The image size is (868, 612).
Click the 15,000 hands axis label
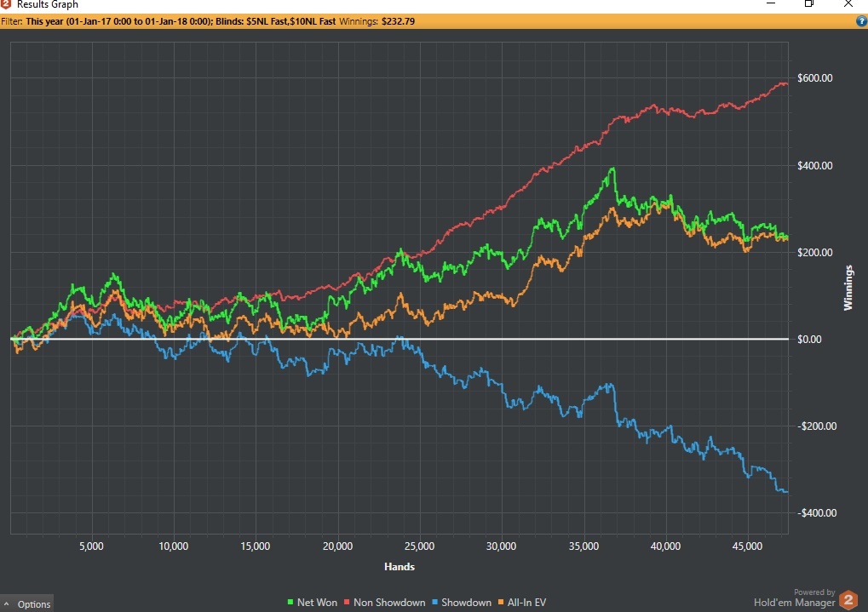(256, 546)
